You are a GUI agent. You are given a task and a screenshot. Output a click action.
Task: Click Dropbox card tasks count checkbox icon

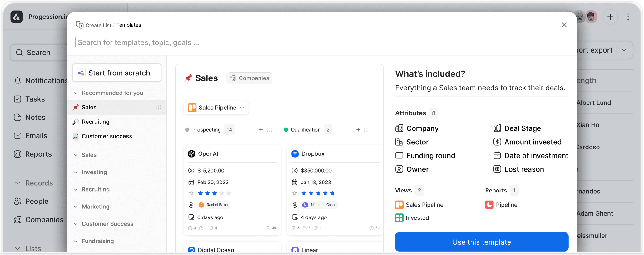click(293, 228)
